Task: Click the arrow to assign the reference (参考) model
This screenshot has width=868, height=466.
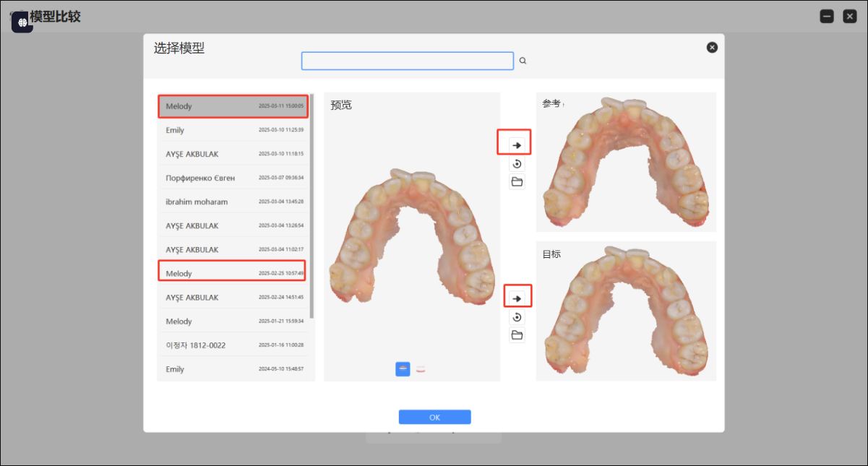Action: click(517, 145)
